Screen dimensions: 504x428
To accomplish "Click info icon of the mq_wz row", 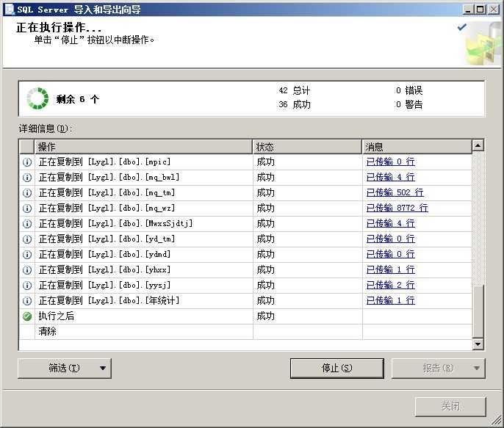I will [x=27, y=208].
